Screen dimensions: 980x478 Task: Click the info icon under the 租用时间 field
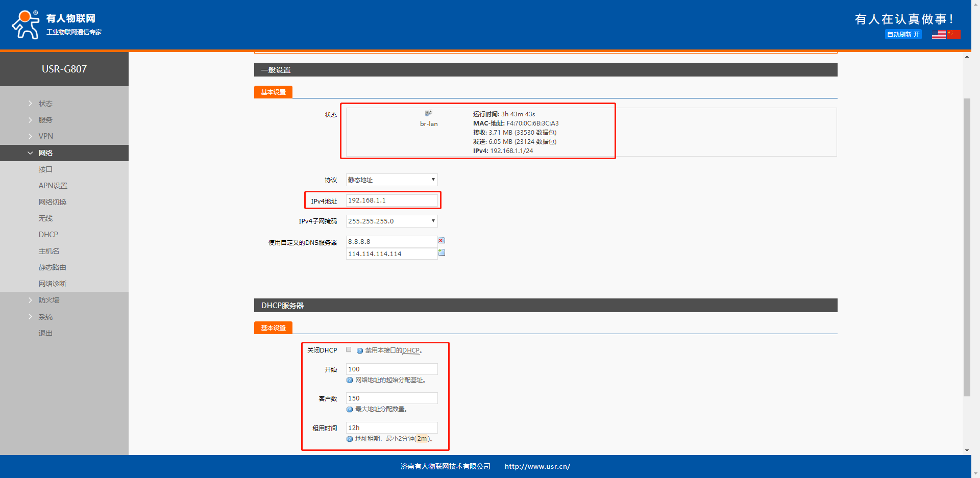tap(350, 439)
